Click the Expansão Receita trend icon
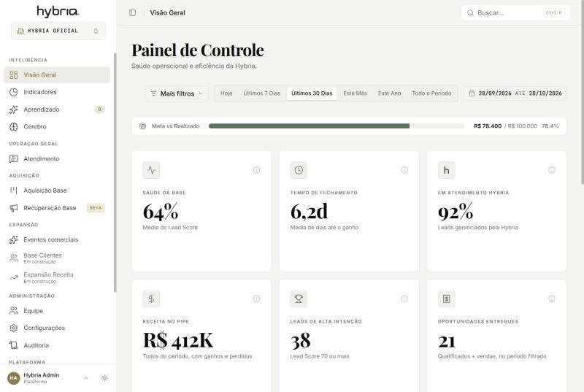 14,277
